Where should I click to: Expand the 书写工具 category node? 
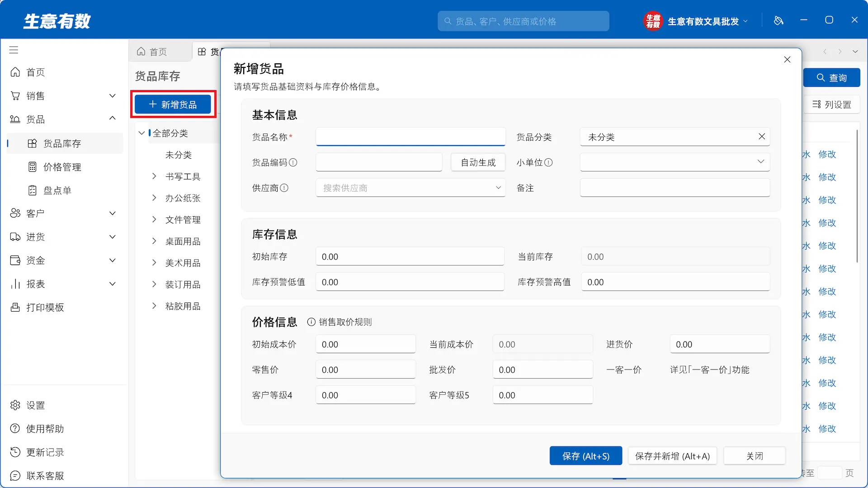[x=154, y=176]
